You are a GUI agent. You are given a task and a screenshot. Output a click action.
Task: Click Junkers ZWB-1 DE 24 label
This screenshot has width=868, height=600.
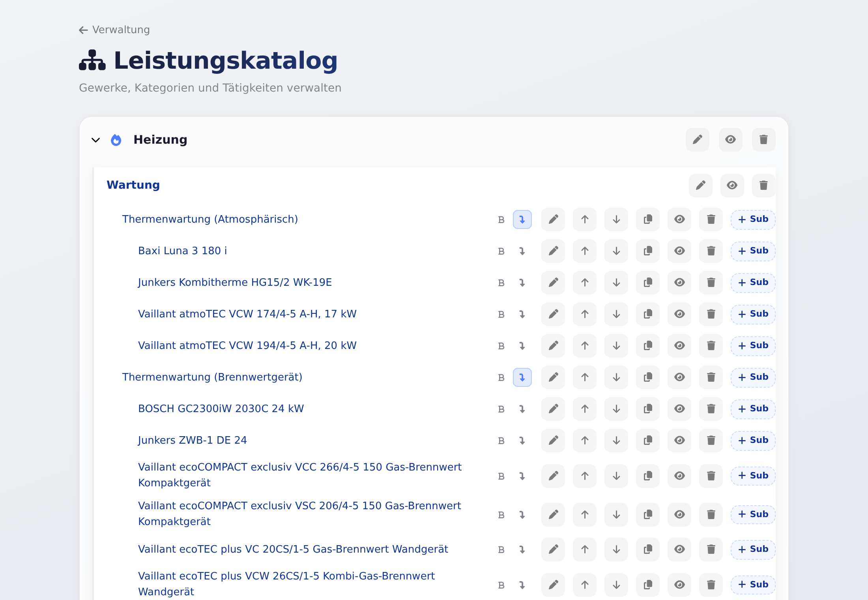point(193,441)
